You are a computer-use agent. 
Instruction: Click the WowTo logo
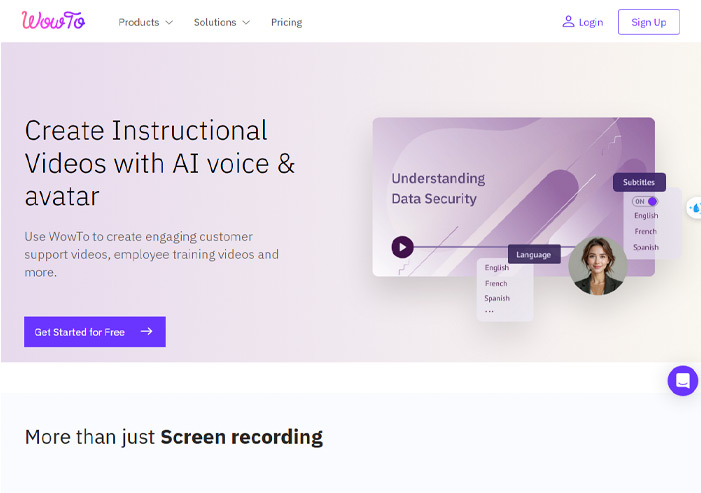(53, 21)
